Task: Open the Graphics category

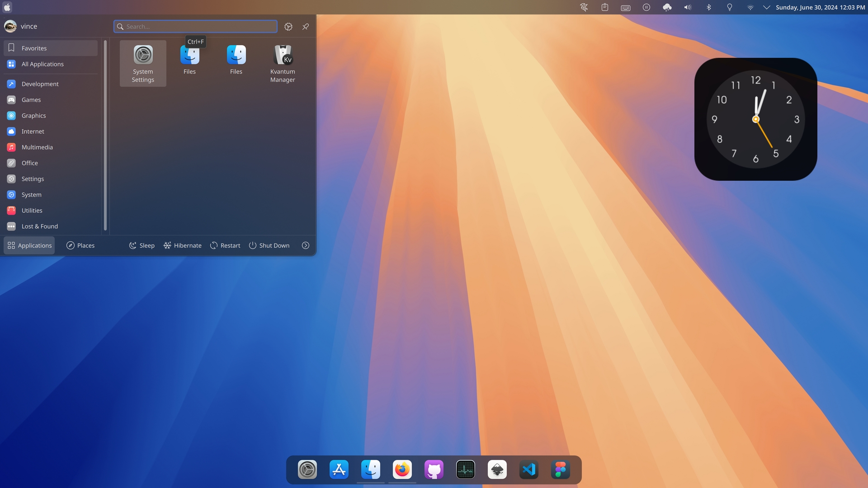Action: (x=51, y=116)
